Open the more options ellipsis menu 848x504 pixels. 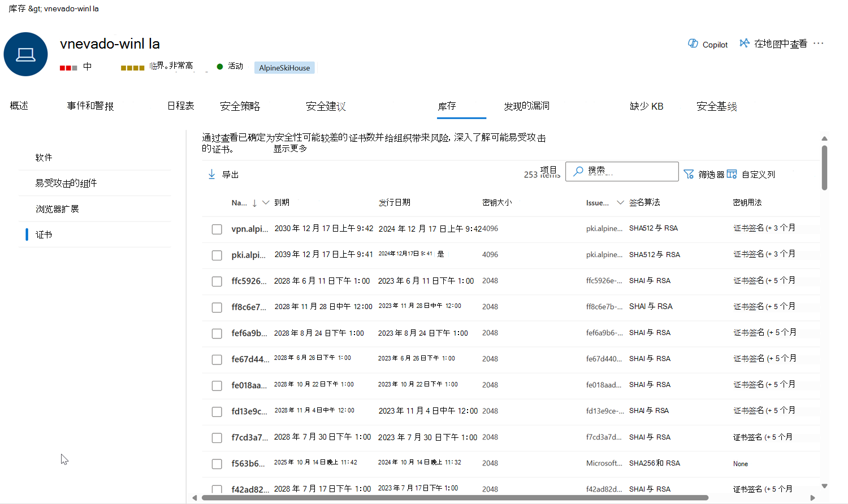818,44
